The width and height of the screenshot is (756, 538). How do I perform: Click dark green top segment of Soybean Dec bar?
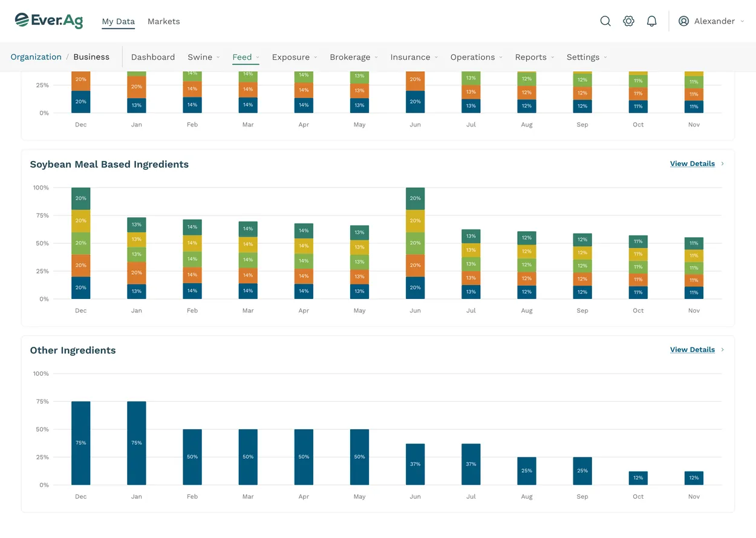[81, 198]
